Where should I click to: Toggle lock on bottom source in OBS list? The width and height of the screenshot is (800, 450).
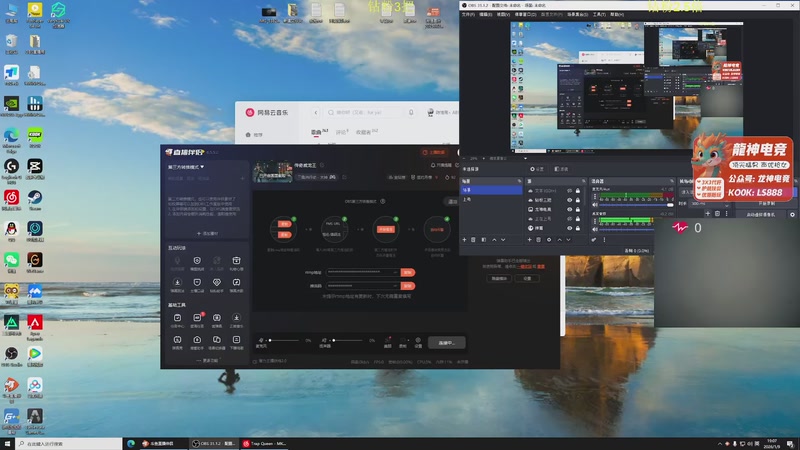point(578,228)
